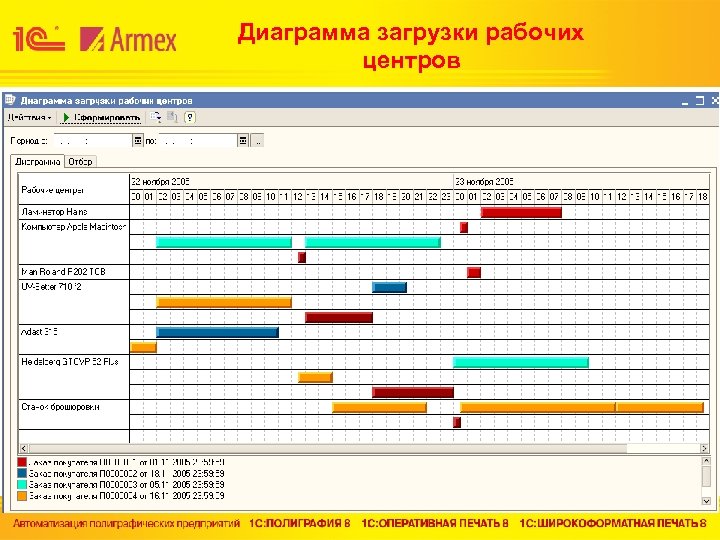This screenshot has height=540, width=720.
Task: Click the dark red bar under UV-Setter 710
Action: pyautogui.click(x=339, y=317)
